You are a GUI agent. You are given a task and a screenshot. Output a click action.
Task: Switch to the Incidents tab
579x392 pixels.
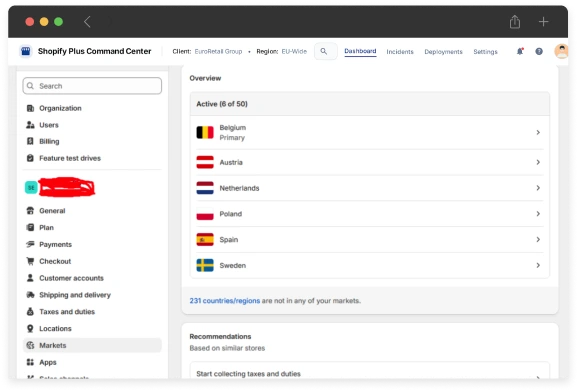[x=400, y=52]
